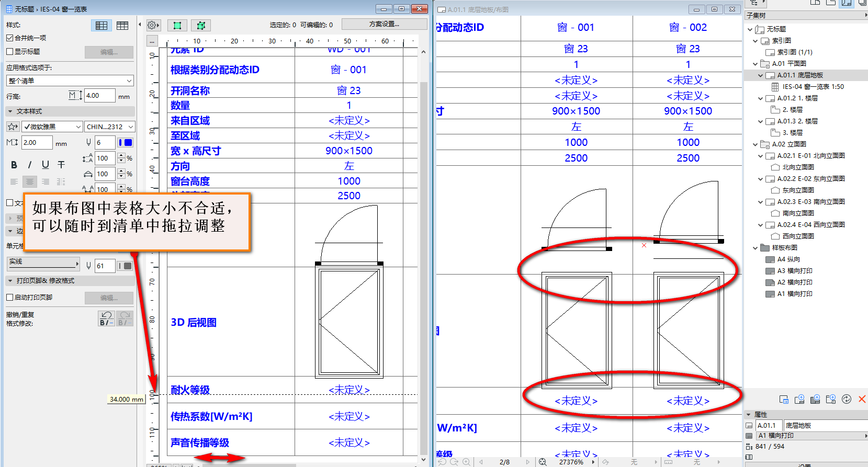Click the delete red X icon in navigator

pyautogui.click(x=862, y=399)
